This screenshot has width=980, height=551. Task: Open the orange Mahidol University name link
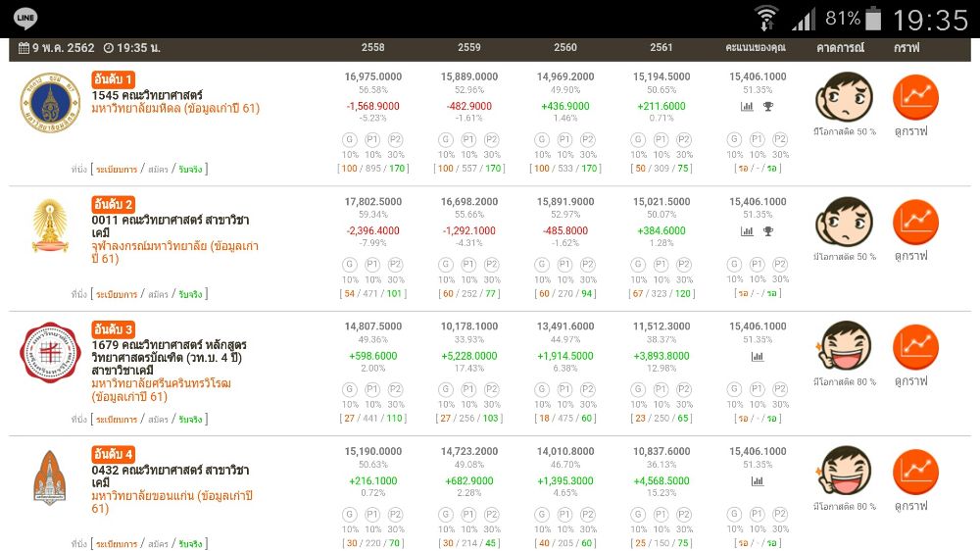pos(174,109)
